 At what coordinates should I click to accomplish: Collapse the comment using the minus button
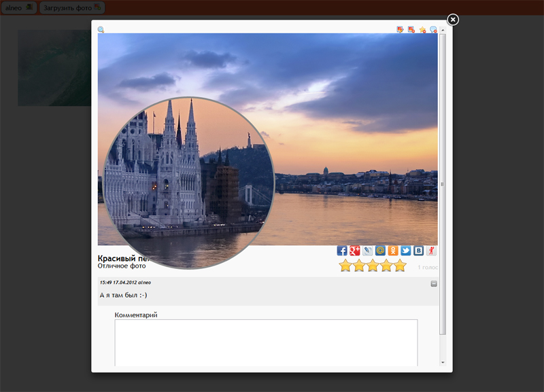(x=434, y=284)
